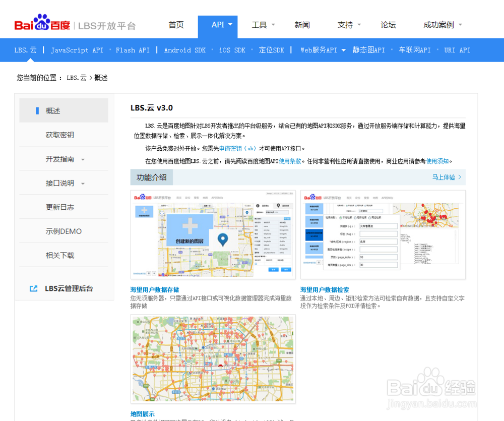Open the Beijing map display thumbnail

213,359
